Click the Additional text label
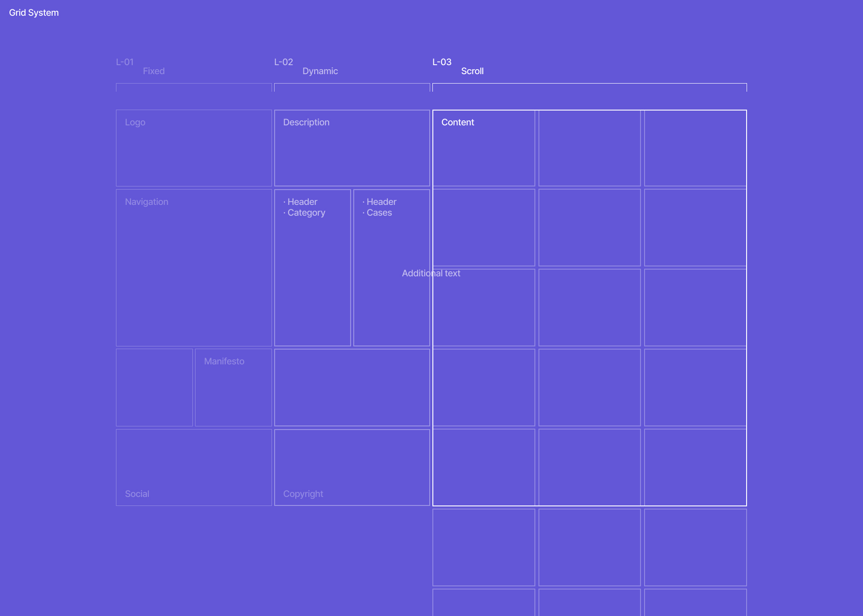863x616 pixels. [x=431, y=273]
